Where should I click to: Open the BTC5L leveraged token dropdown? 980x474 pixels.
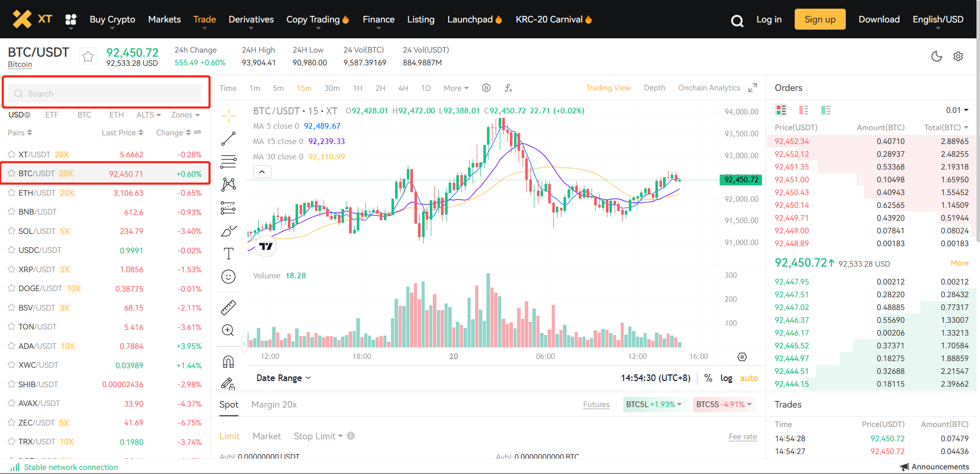654,404
